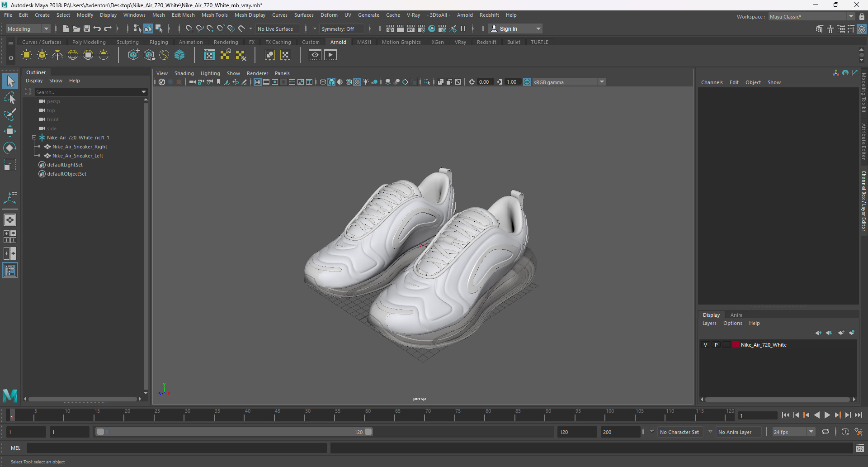Toggle viewport grid display icon
The image size is (868, 467).
[x=257, y=82]
